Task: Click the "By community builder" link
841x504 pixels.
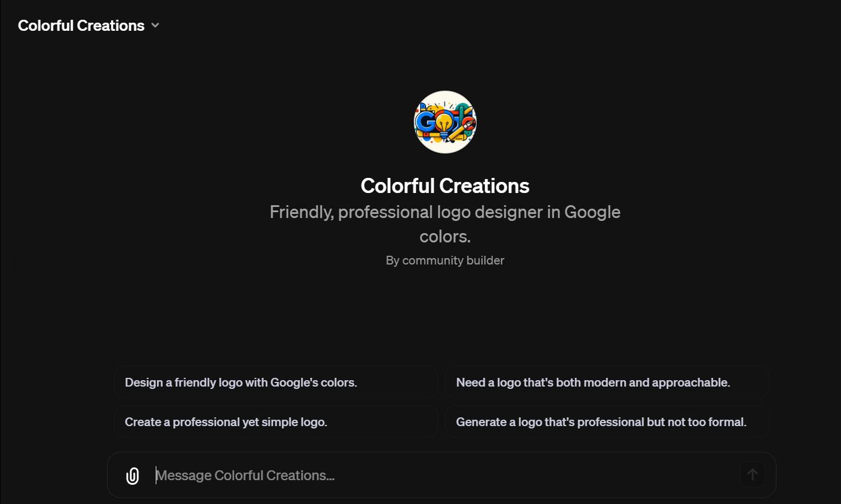Action: coord(445,260)
